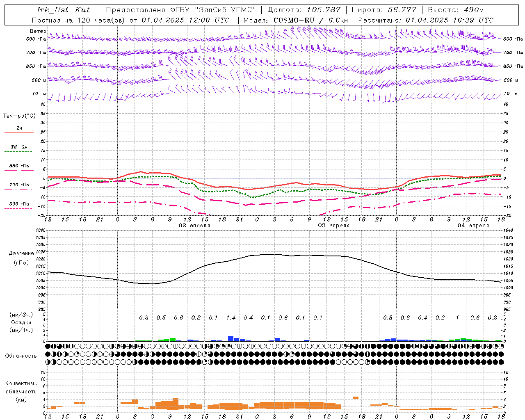525x420 pixels.
Task: Click the Конвективн. label above облачность
Action: 21,383
